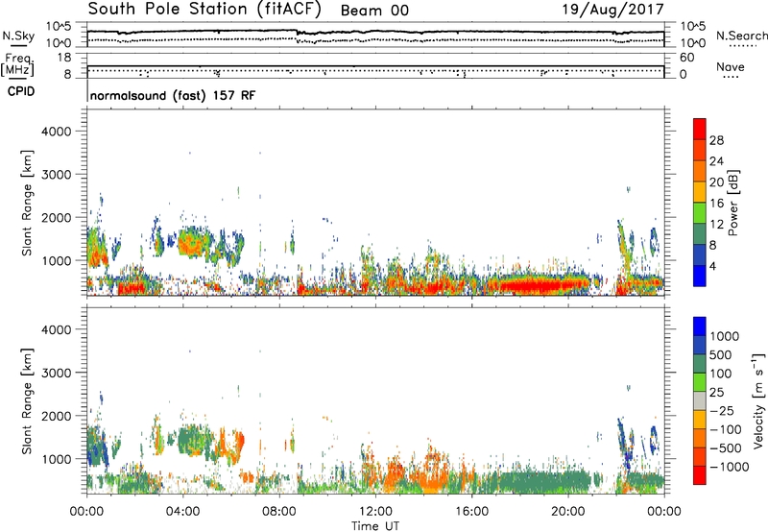Click the '20:00' time axis tick label
Image resolution: width=768 pixels, height=532 pixels.
(568, 512)
